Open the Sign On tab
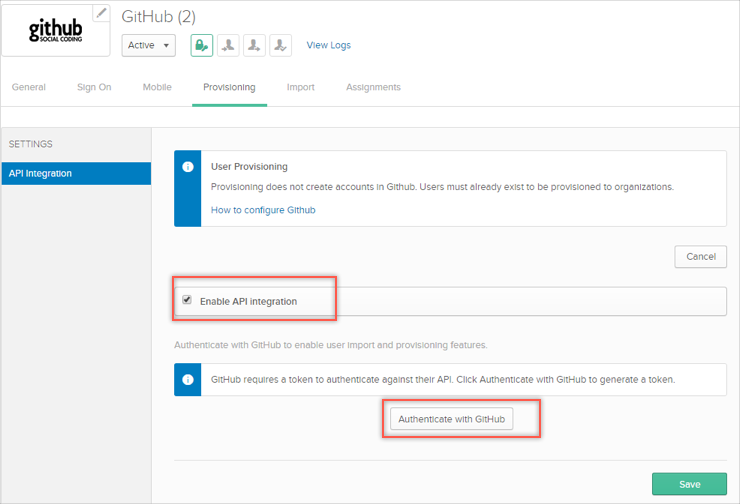 (x=94, y=87)
